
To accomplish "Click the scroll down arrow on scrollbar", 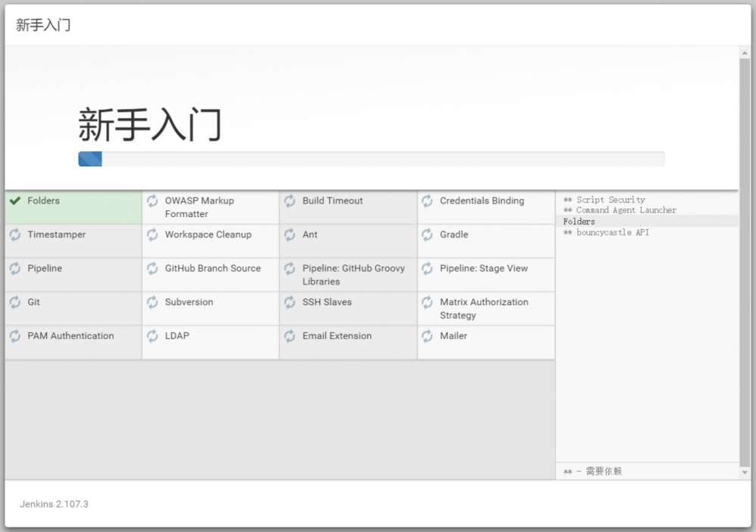I will (x=745, y=472).
